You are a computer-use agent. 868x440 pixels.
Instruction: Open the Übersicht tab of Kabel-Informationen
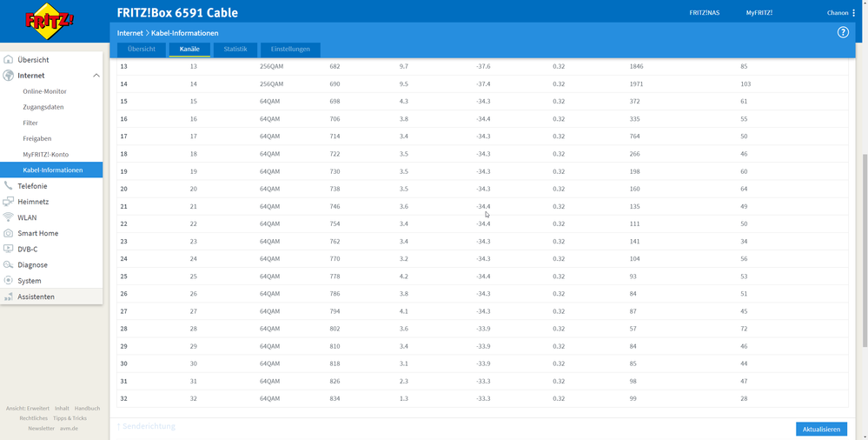point(141,50)
